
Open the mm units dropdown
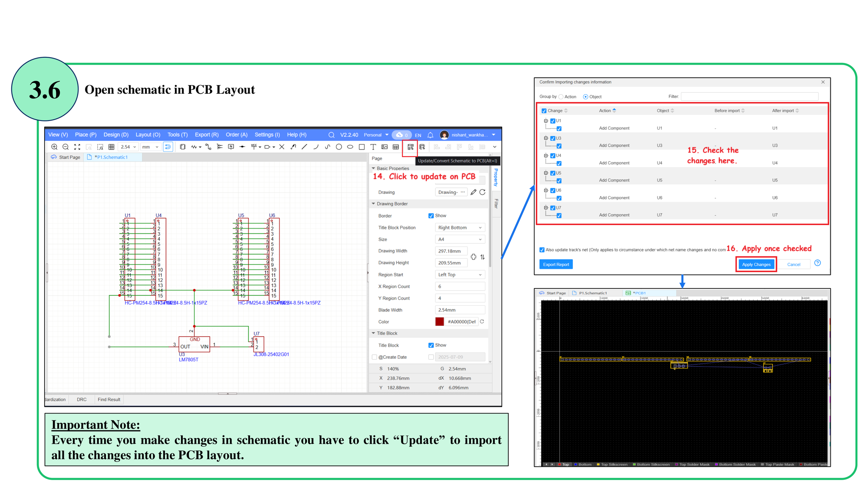pos(151,147)
